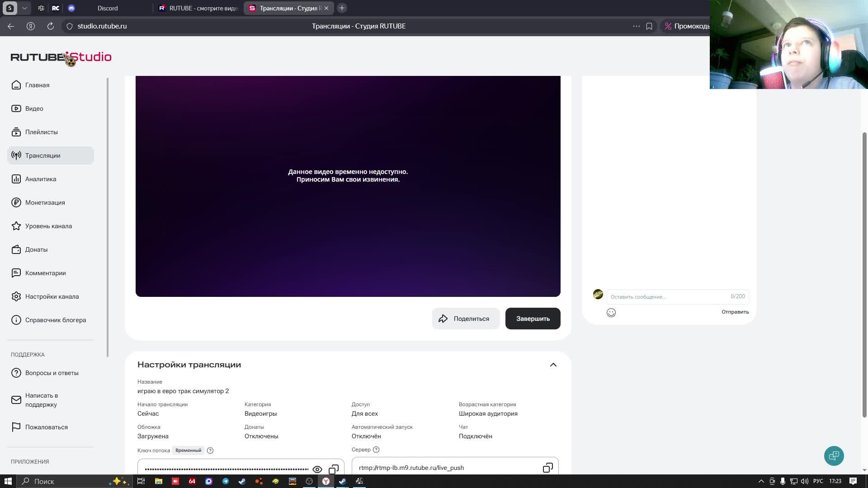
Task: Click the help icon next to Сервер
Action: (x=376, y=450)
